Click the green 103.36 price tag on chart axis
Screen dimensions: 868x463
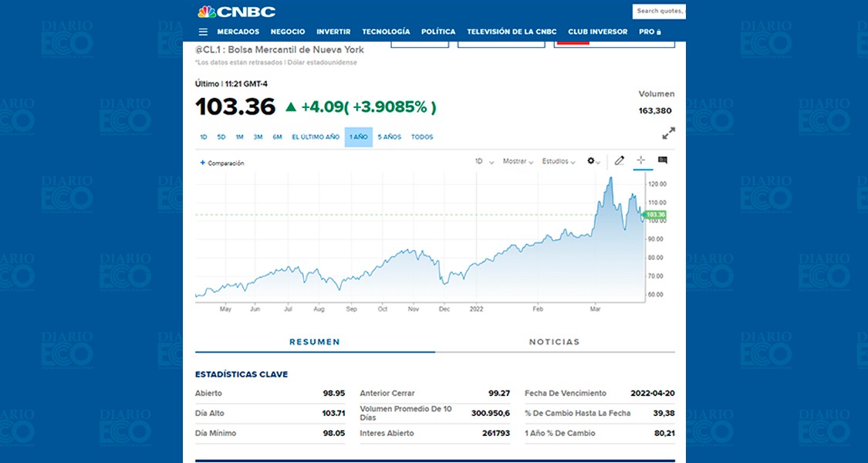point(655,215)
